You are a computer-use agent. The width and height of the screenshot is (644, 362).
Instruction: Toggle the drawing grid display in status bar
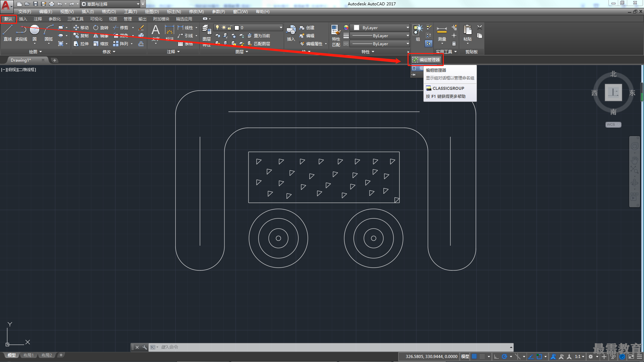point(474,357)
